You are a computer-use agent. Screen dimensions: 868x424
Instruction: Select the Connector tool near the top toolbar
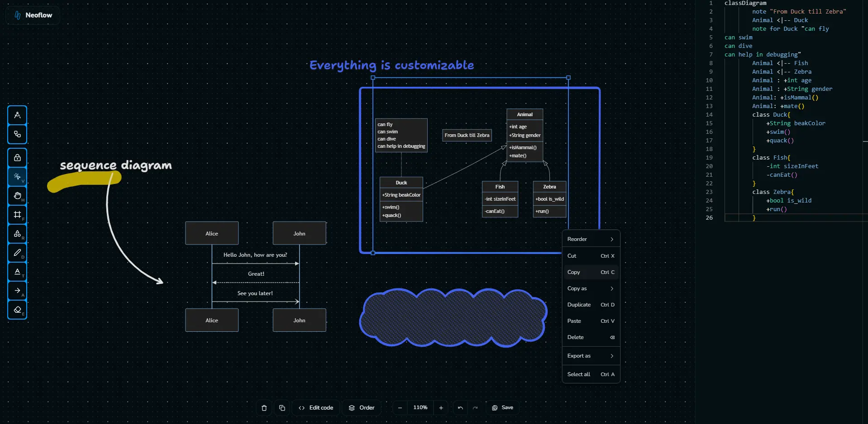pyautogui.click(x=17, y=134)
